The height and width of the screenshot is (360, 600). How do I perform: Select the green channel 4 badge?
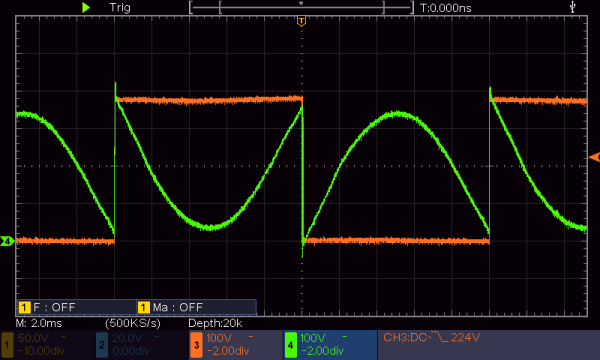[291, 345]
